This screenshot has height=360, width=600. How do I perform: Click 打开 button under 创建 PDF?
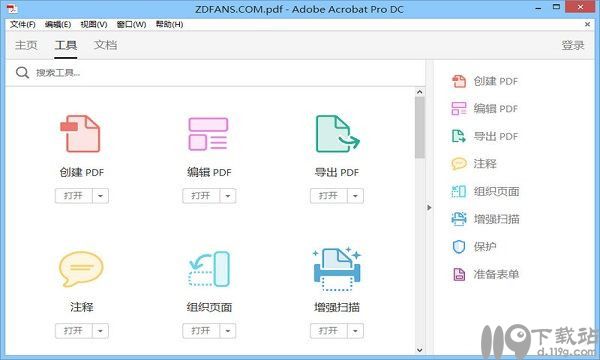pyautogui.click(x=73, y=196)
